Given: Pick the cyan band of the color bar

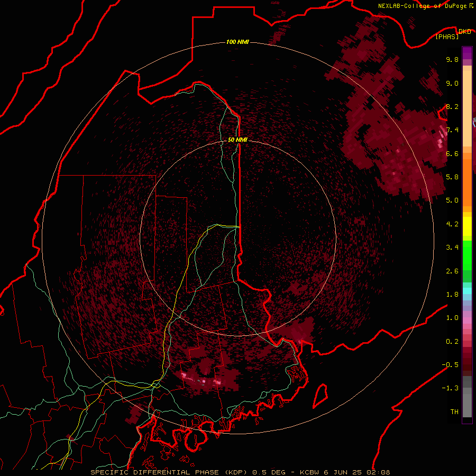Looking at the screenshot, I should point(467,291).
